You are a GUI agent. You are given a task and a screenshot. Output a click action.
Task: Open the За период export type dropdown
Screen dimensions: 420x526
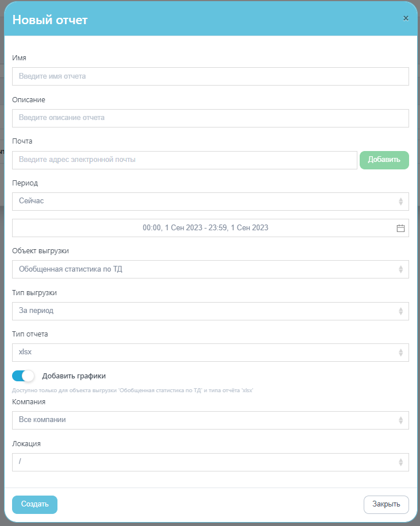(210, 311)
